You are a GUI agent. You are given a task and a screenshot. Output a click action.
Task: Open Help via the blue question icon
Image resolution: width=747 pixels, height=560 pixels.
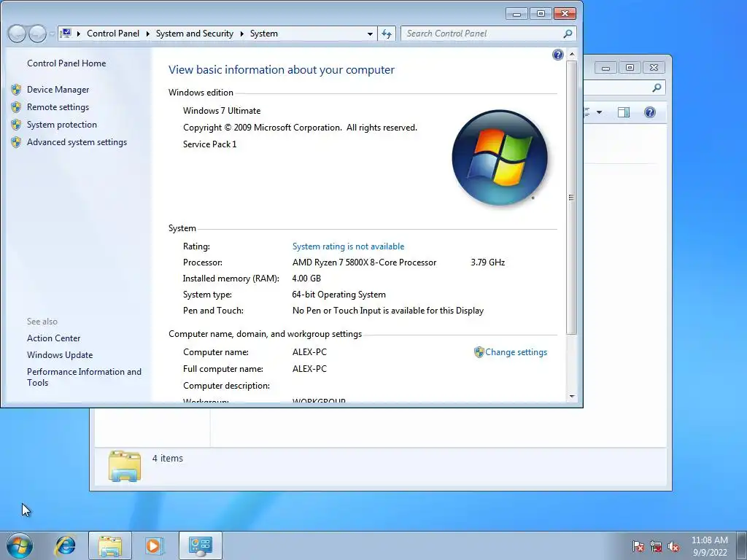557,55
